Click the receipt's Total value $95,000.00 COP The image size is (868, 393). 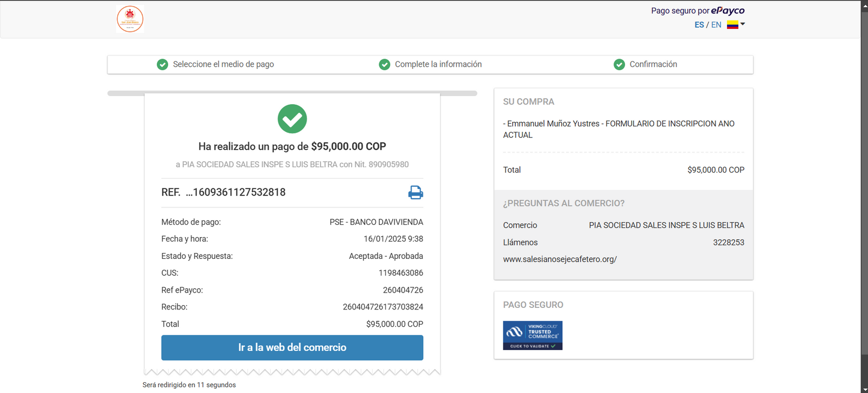coord(395,324)
